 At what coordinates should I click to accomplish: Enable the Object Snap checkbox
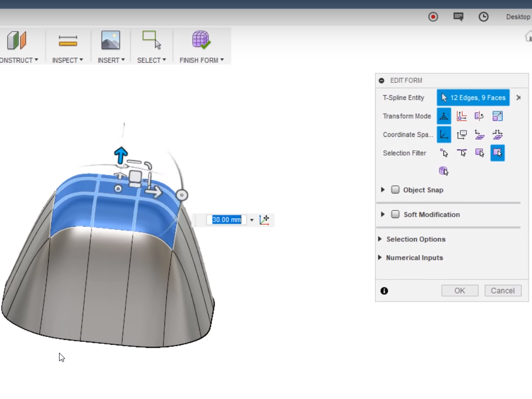tap(395, 190)
